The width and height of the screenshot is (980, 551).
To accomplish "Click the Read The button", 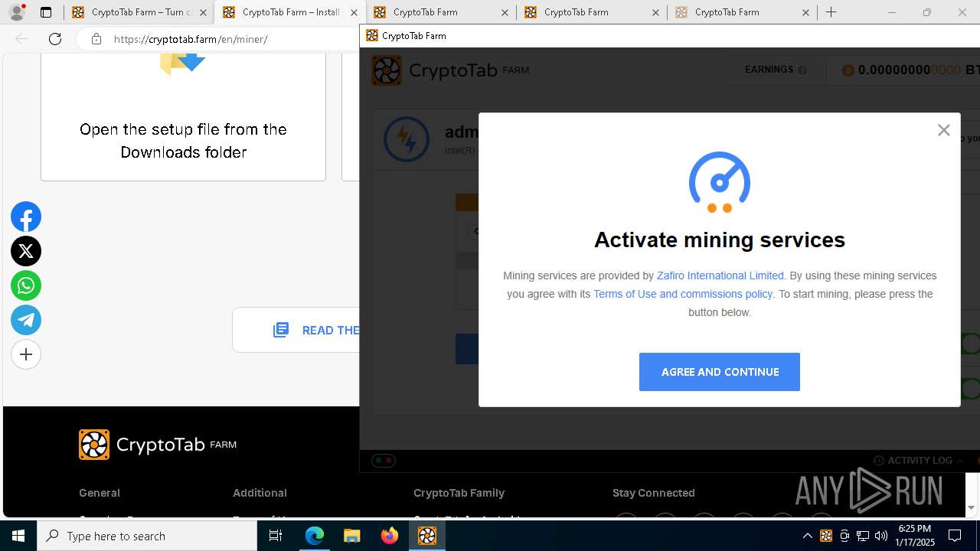I will click(x=296, y=330).
